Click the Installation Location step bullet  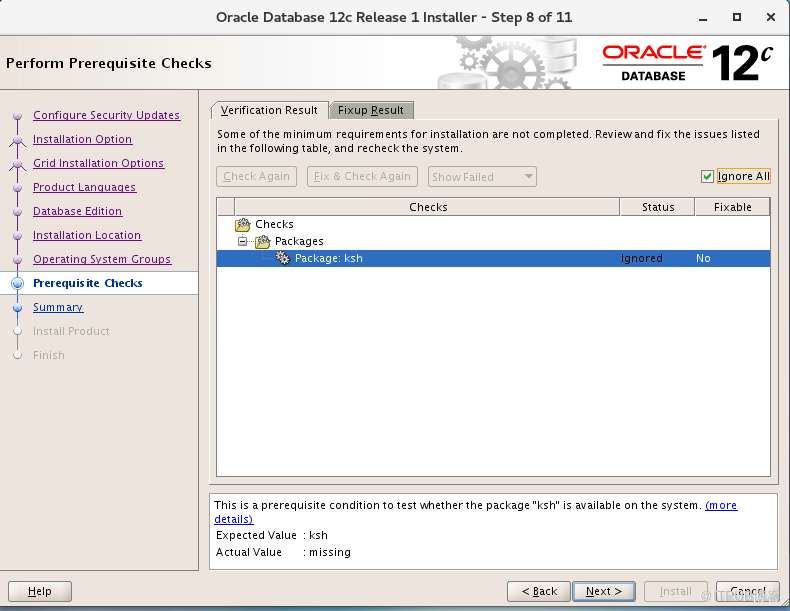[18, 235]
